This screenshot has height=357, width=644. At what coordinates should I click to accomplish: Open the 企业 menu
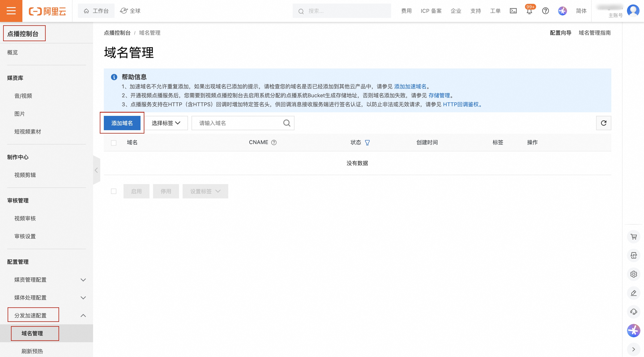tap(456, 11)
